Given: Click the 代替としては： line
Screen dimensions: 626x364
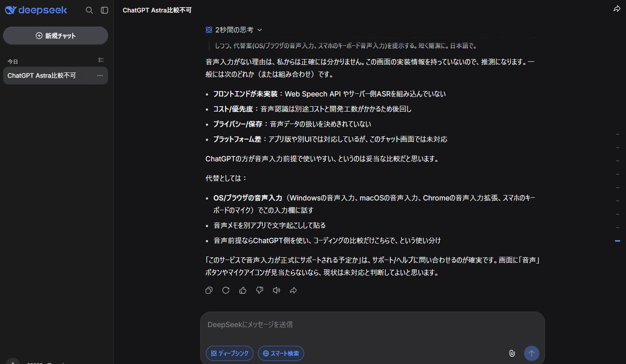Looking at the screenshot, I should 226,178.
